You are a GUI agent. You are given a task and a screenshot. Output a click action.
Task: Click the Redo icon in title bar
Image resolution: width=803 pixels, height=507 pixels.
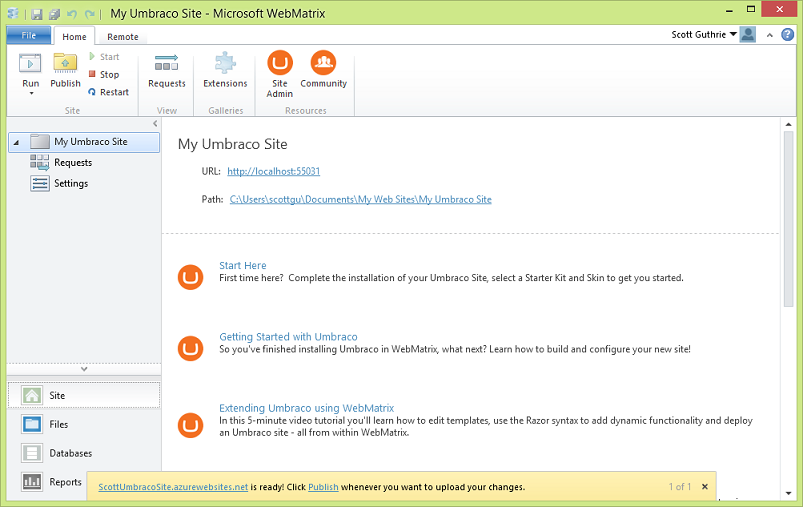[90, 14]
